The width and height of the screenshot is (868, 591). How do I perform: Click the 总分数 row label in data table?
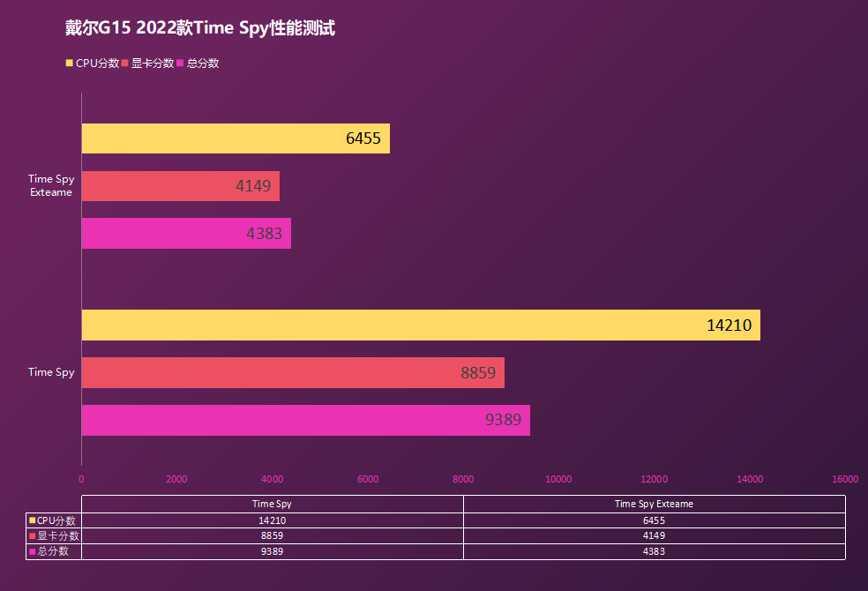54,551
